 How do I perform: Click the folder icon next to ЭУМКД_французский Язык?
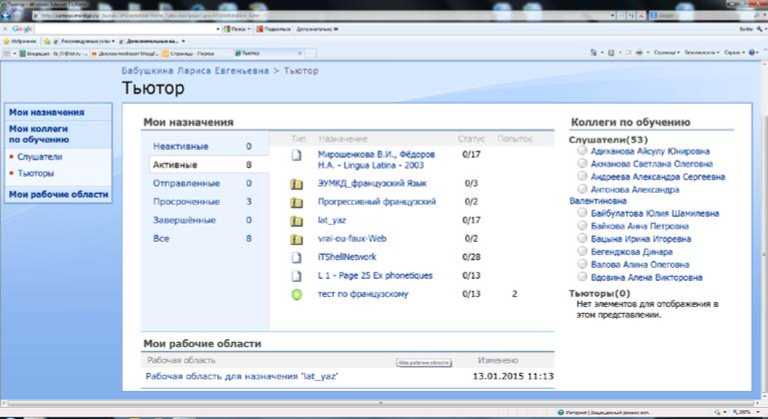tap(296, 184)
